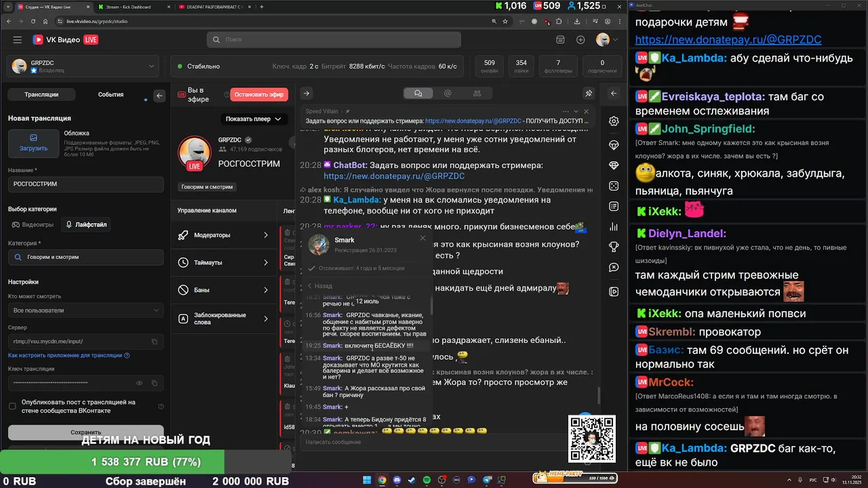This screenshot has width=868, height=488.
Task: Click the Сохранить button
Action: coord(85,432)
